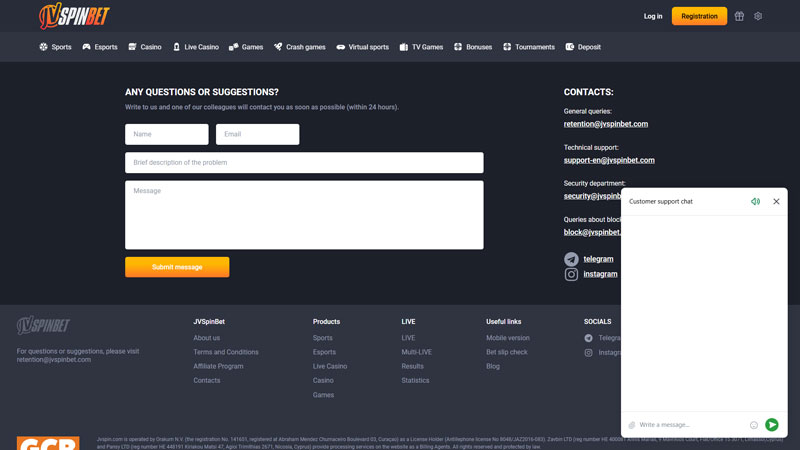Focus Brief description of the problem field

[304, 162]
